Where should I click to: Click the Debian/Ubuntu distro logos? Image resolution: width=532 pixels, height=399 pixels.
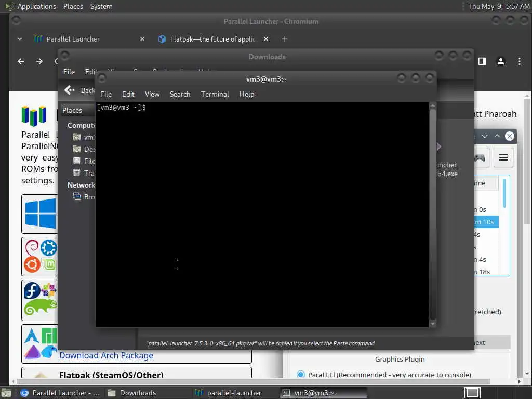pos(41,256)
